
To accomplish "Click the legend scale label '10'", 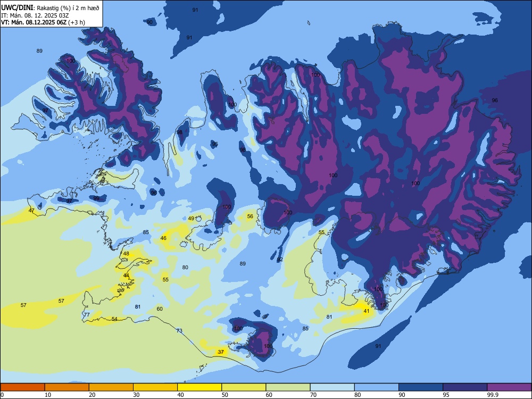I will (48, 395).
